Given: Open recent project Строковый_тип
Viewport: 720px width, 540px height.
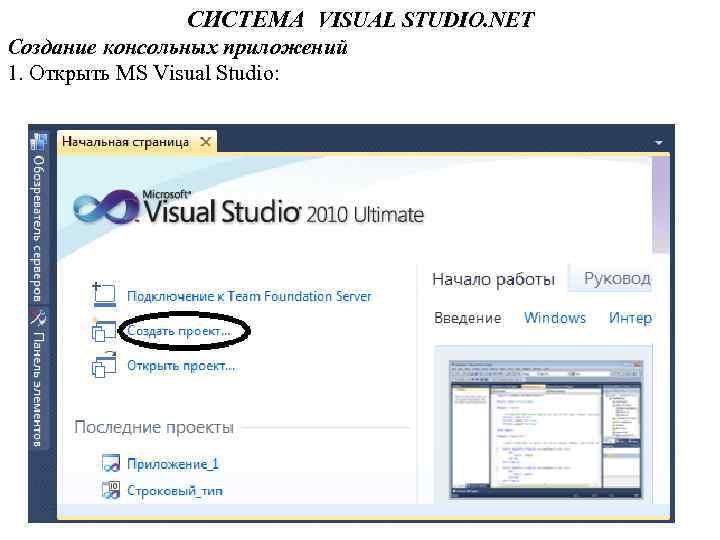Looking at the screenshot, I should 175,490.
